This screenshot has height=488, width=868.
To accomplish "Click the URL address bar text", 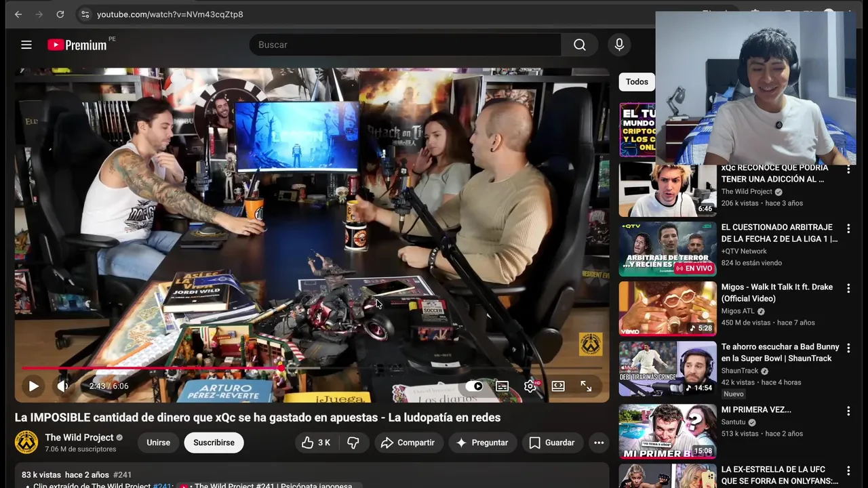I will coord(170,14).
